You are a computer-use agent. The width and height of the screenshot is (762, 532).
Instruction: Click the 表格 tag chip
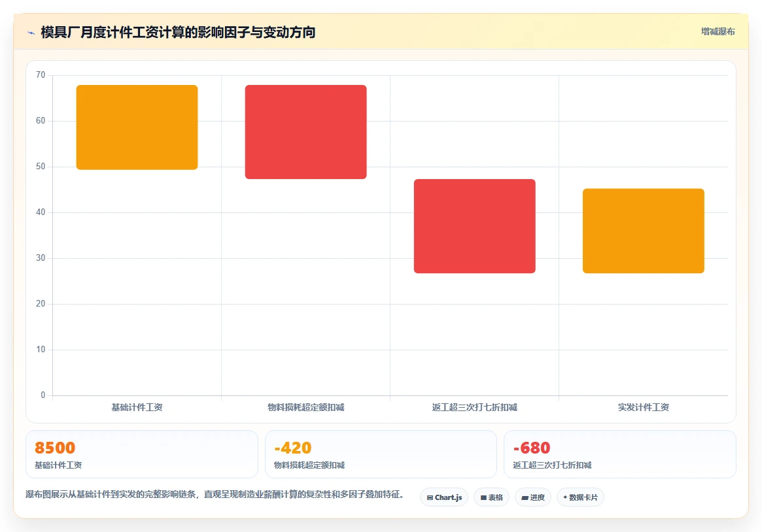click(x=491, y=497)
